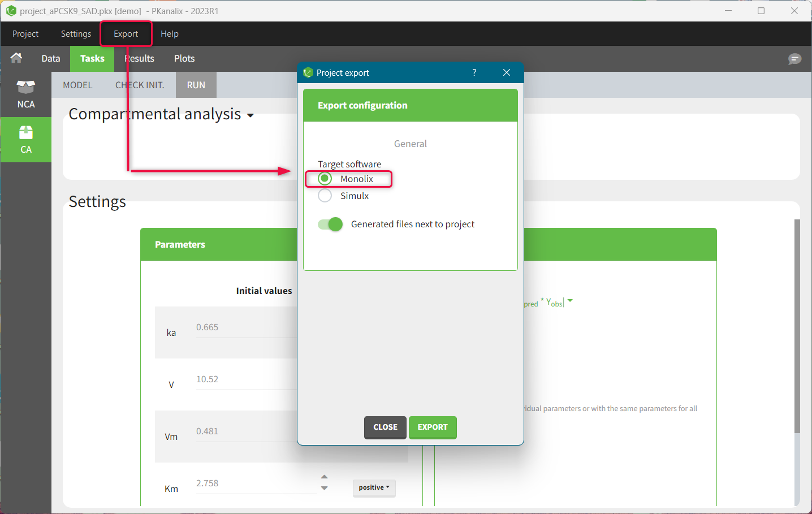Close the Project export dialog with X
The width and height of the screenshot is (812, 514).
click(x=507, y=72)
